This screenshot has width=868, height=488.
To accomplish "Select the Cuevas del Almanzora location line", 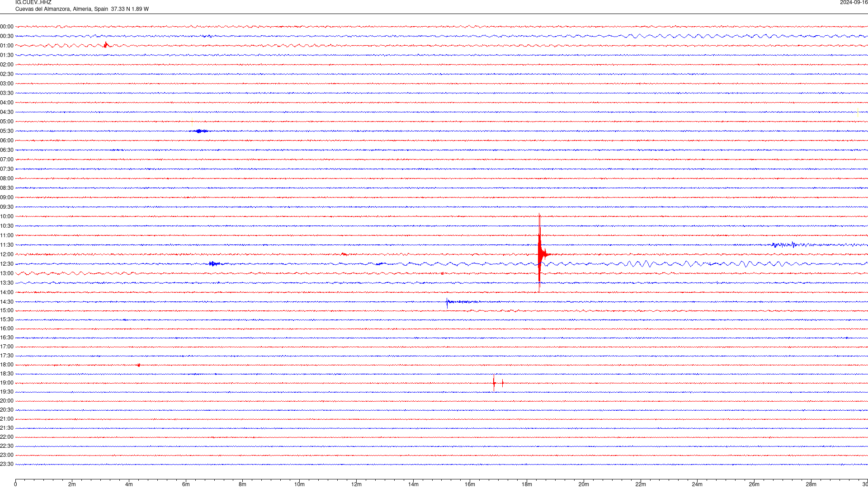I will click(82, 9).
